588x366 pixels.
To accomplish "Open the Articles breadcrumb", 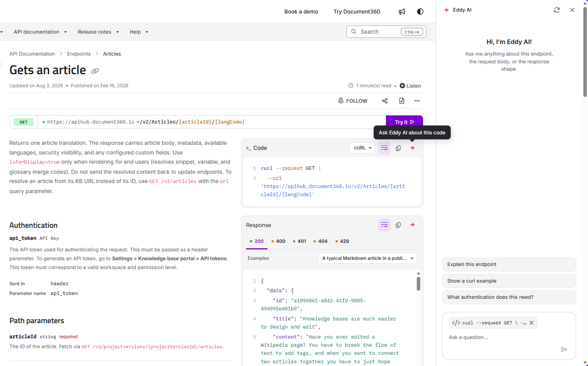I will tap(112, 54).
